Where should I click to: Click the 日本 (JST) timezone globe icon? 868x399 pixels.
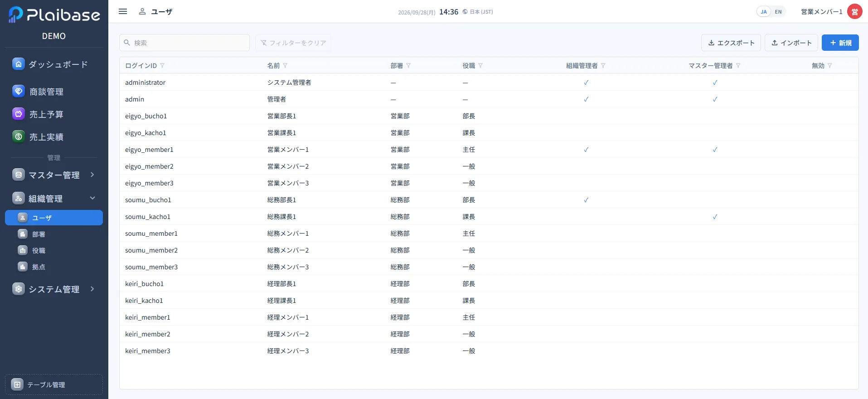coord(465,12)
